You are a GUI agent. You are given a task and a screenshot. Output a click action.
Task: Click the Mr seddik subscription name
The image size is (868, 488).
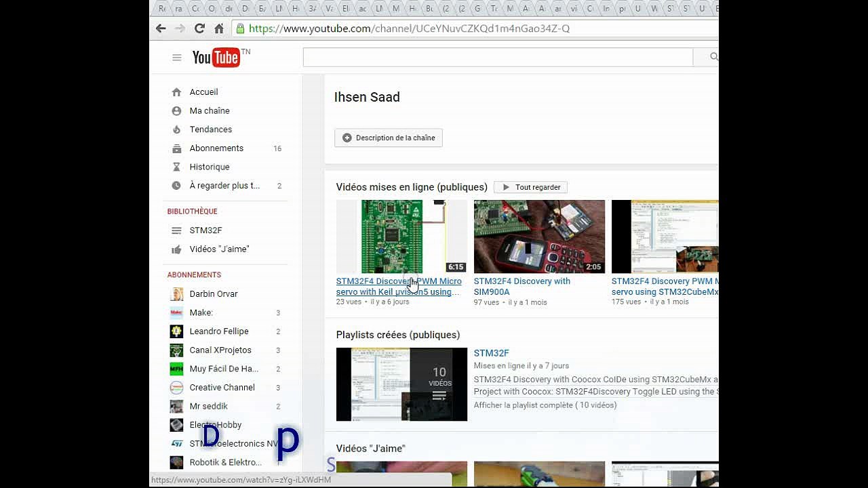click(x=209, y=407)
